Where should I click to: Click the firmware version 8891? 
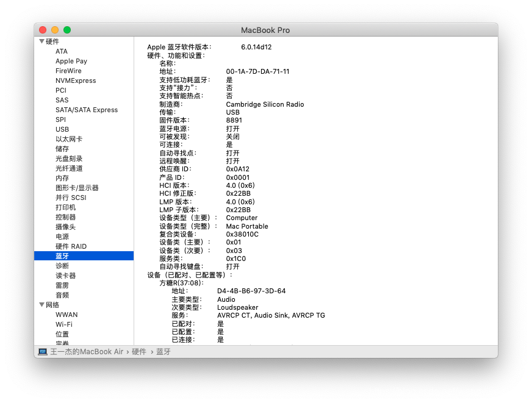point(234,120)
